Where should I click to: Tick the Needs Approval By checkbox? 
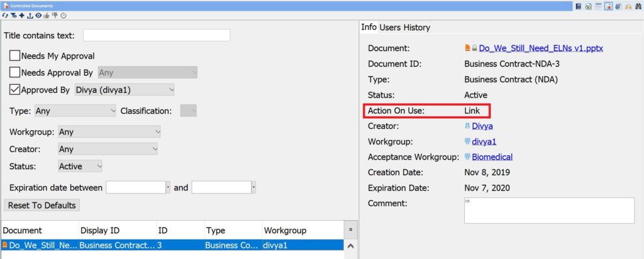(x=15, y=73)
